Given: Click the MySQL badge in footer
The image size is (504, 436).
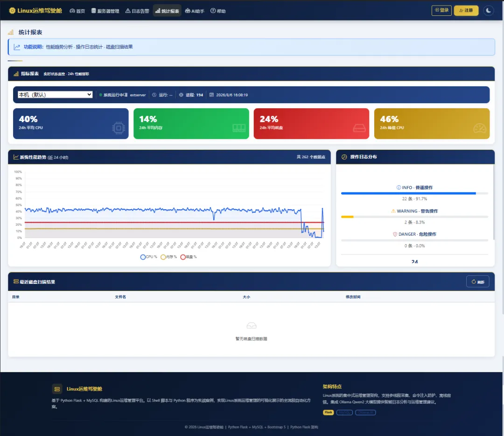Looking at the screenshot, I should pyautogui.click(x=344, y=413).
